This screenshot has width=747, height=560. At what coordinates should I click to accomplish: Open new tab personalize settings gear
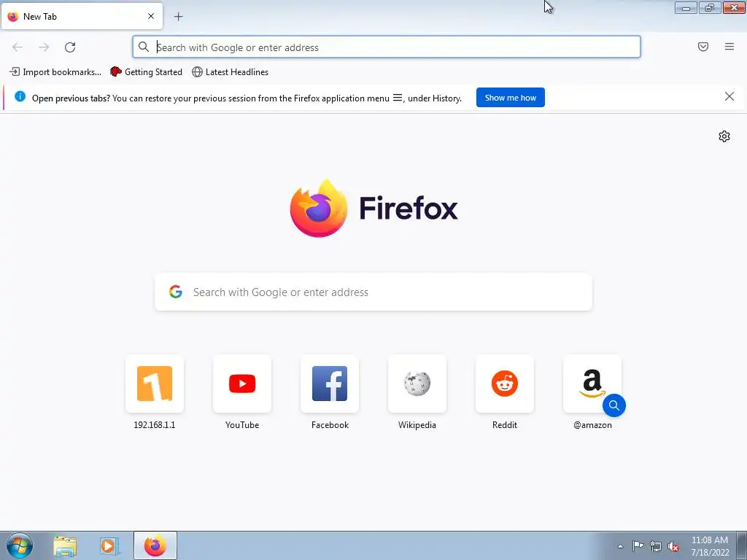pos(724,136)
